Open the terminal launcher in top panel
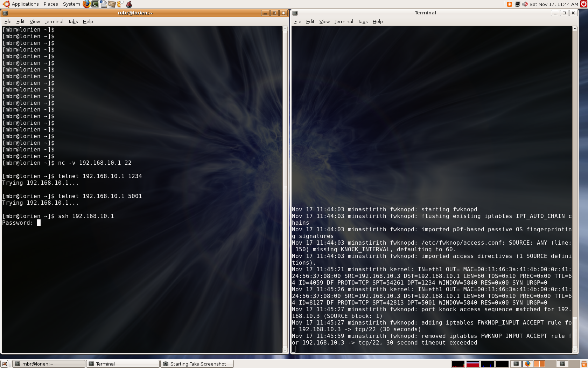Image resolution: width=588 pixels, height=368 pixels. (x=95, y=4)
